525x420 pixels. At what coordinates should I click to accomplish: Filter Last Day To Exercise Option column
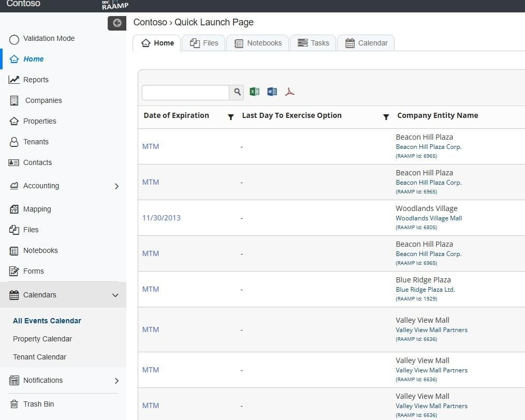point(386,117)
